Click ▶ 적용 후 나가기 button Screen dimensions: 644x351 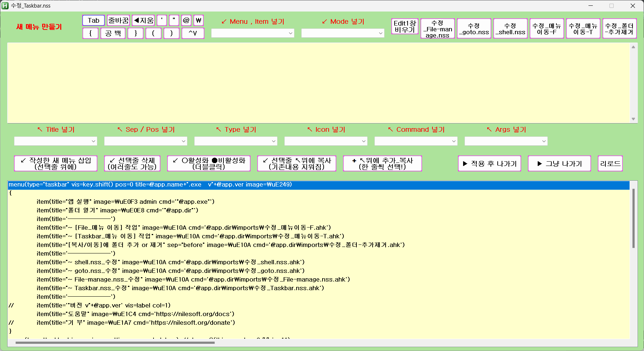pos(490,163)
